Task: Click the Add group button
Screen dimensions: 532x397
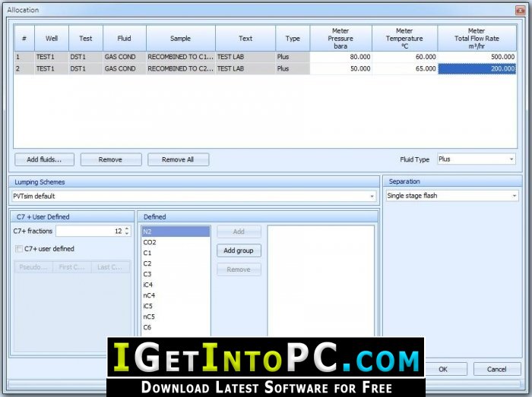Action: pos(239,250)
